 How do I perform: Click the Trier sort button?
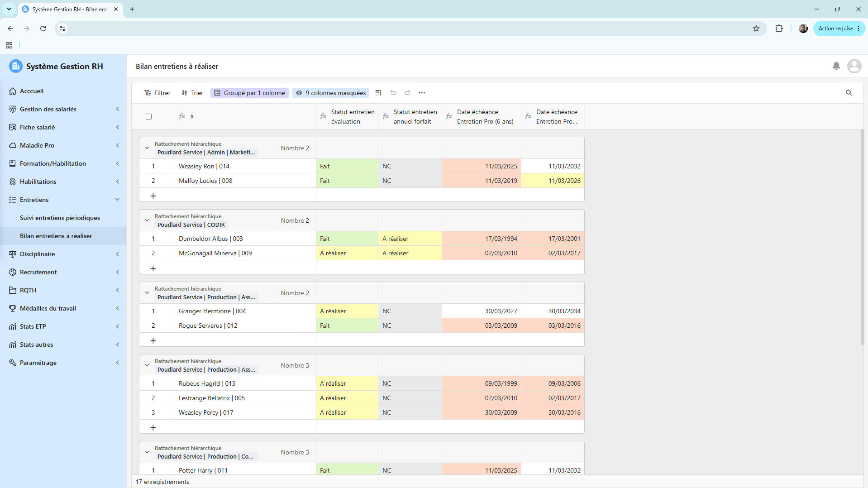192,93
